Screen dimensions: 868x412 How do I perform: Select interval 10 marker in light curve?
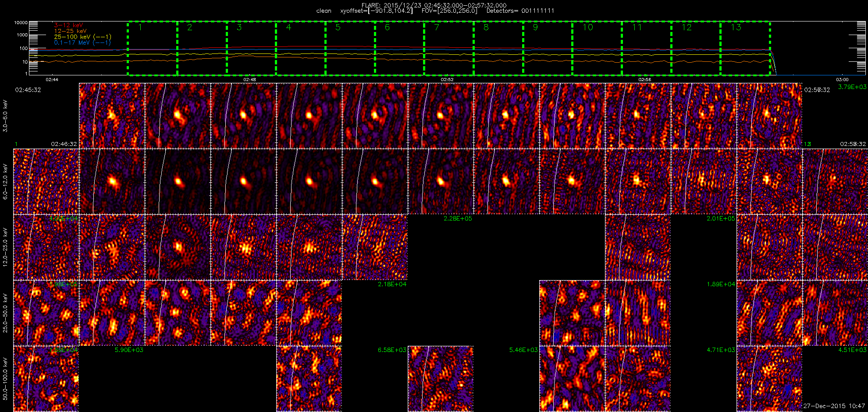click(x=588, y=27)
